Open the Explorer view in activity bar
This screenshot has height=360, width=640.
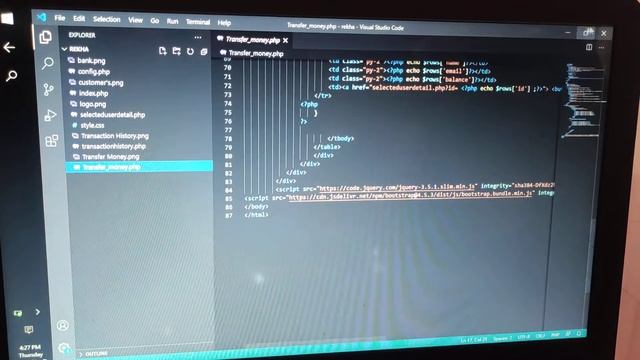point(45,38)
